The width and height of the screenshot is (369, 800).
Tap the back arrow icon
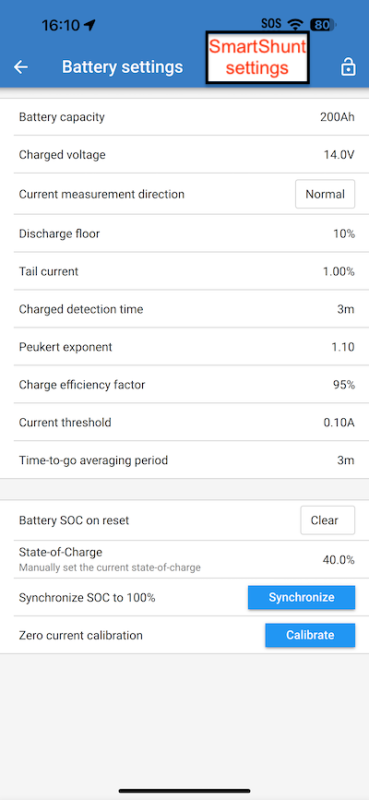click(x=21, y=67)
